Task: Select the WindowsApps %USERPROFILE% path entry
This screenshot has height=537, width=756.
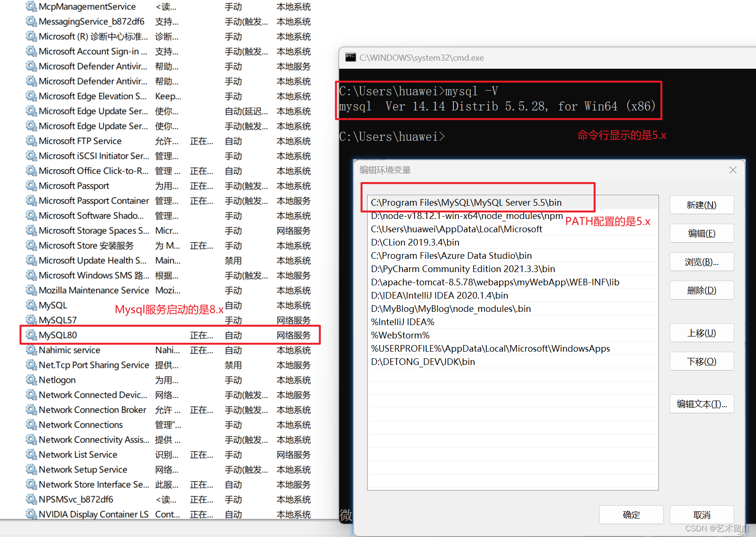Action: pyautogui.click(x=513, y=348)
